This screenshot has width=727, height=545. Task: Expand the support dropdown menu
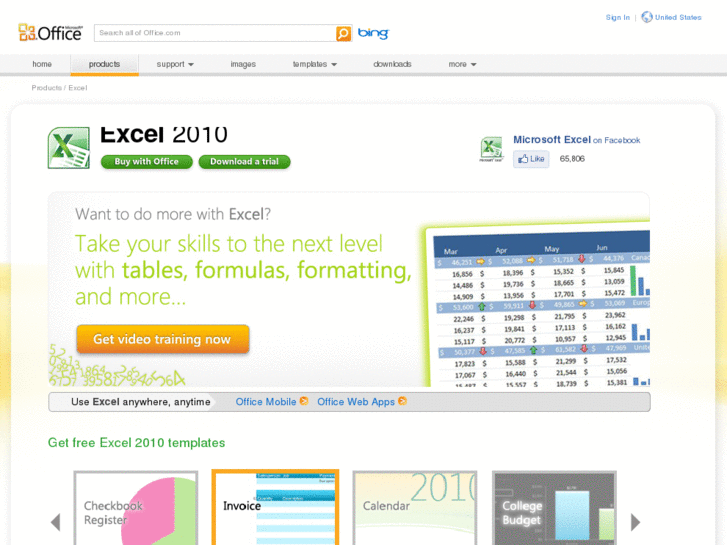(x=175, y=64)
